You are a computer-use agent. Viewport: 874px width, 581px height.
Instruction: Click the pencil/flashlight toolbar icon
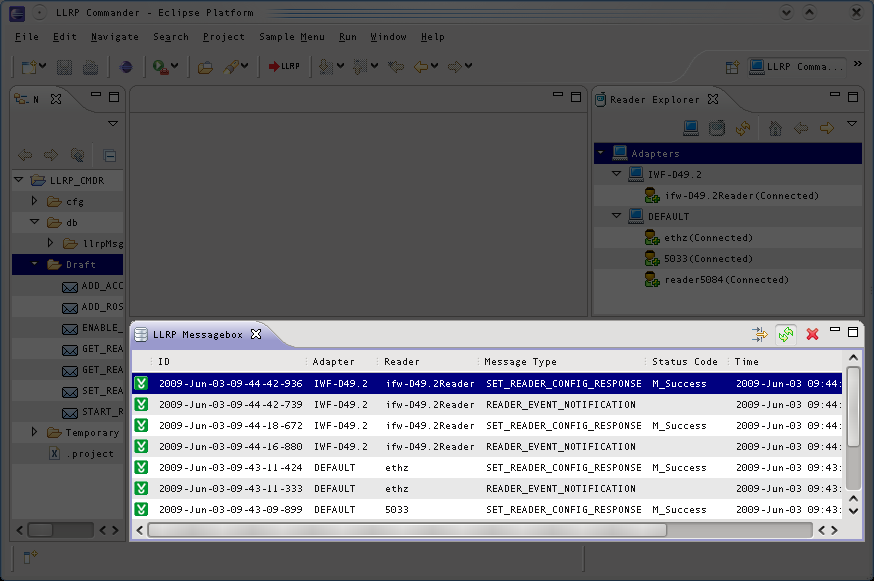[x=231, y=67]
